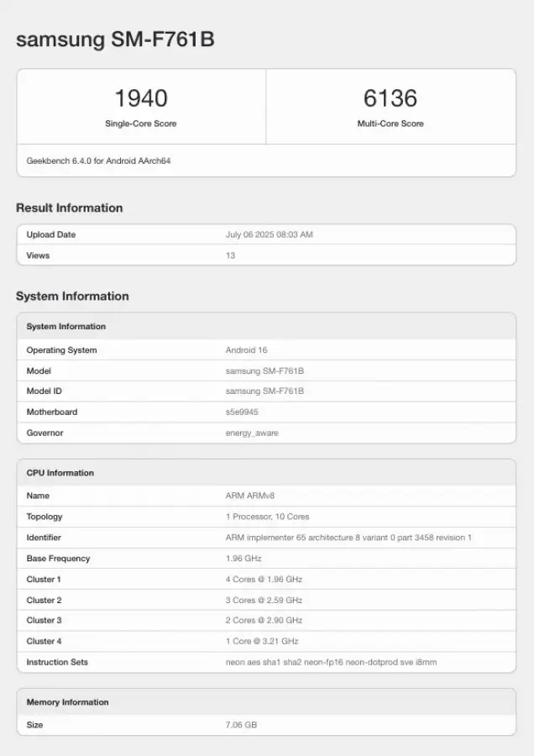The width and height of the screenshot is (534, 756).
Task: Click the Cluster 4 row 3.21 GHz
Action: [x=266, y=641]
